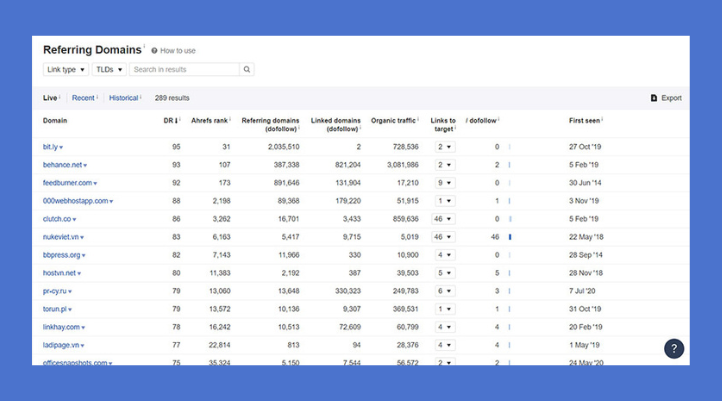Image resolution: width=722 pixels, height=401 pixels.
Task: Open the TLDs filter dropdown
Action: pyautogui.click(x=109, y=70)
